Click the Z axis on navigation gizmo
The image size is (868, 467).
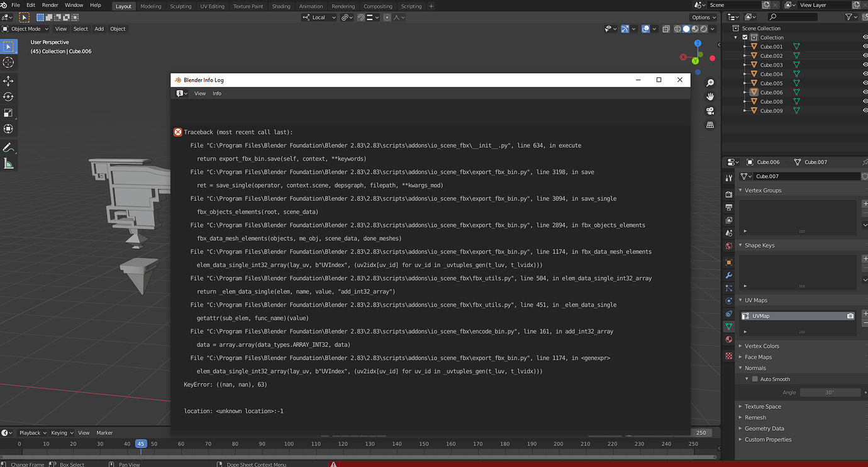coord(698,43)
